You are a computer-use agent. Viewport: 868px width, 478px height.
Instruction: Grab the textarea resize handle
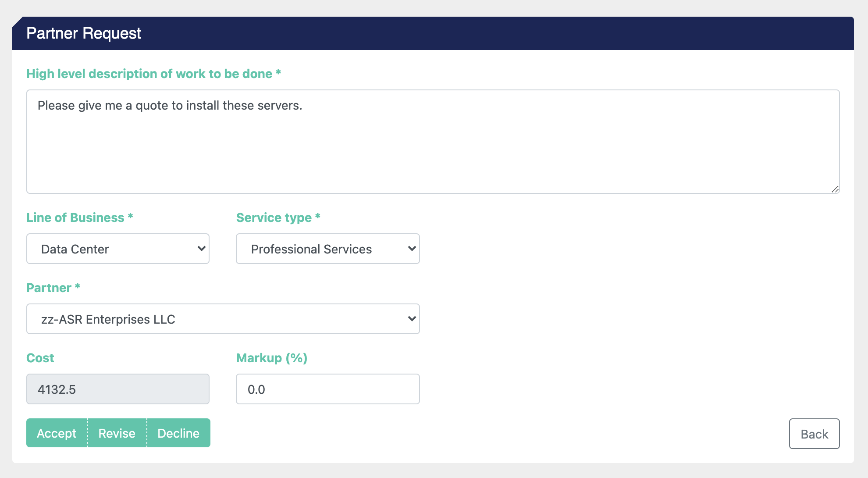(x=835, y=189)
